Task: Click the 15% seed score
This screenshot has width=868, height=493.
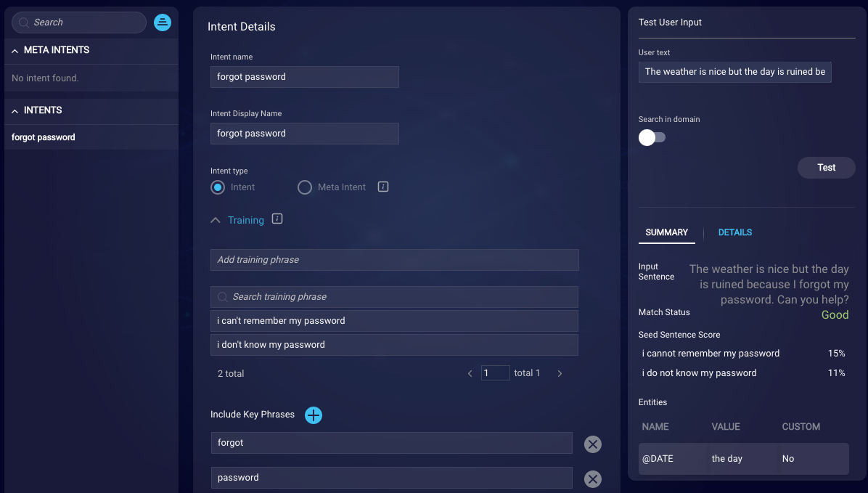Action: pyautogui.click(x=837, y=354)
